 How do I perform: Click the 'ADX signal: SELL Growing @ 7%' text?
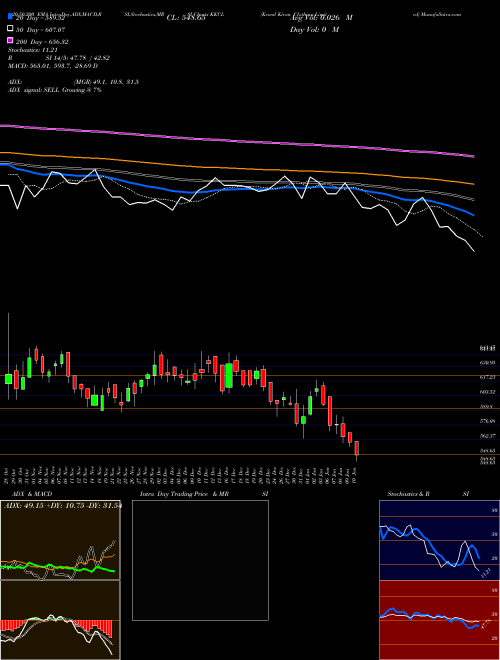pos(55,90)
